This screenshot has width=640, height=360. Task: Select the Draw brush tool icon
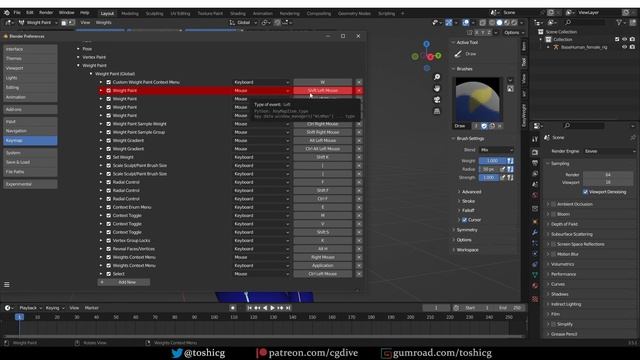(458, 54)
